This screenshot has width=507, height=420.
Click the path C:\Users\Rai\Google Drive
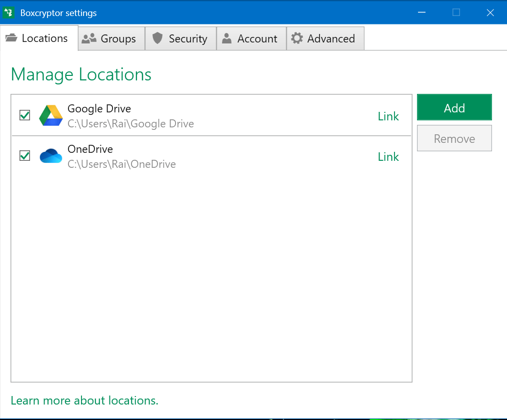pos(130,124)
